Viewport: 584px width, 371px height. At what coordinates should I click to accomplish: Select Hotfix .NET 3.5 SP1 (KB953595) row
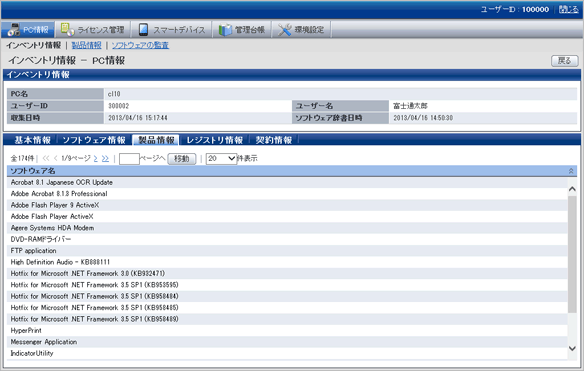click(287, 285)
